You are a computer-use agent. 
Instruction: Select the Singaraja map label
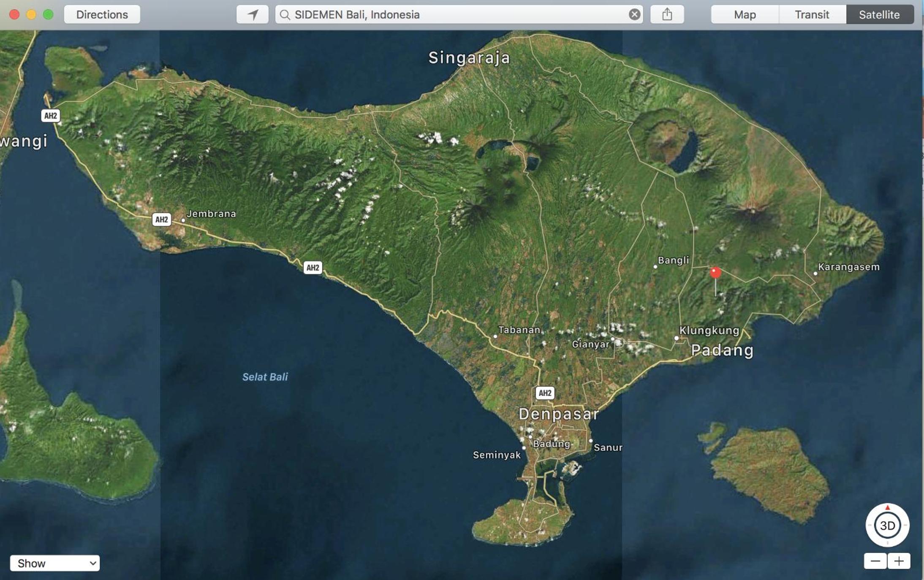(x=469, y=58)
